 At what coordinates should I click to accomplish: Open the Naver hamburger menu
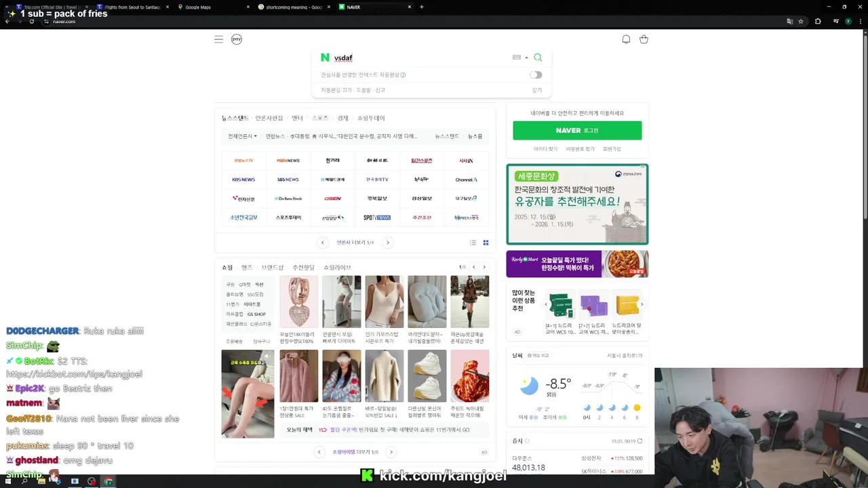(218, 39)
